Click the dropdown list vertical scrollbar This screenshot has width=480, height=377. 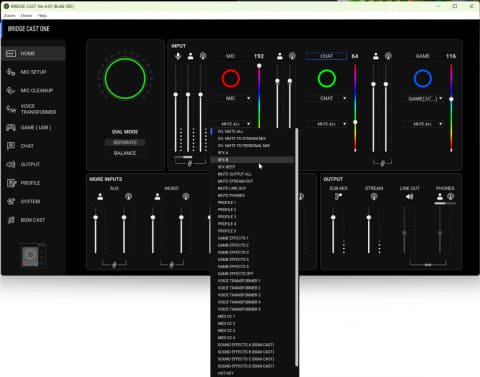point(296,247)
